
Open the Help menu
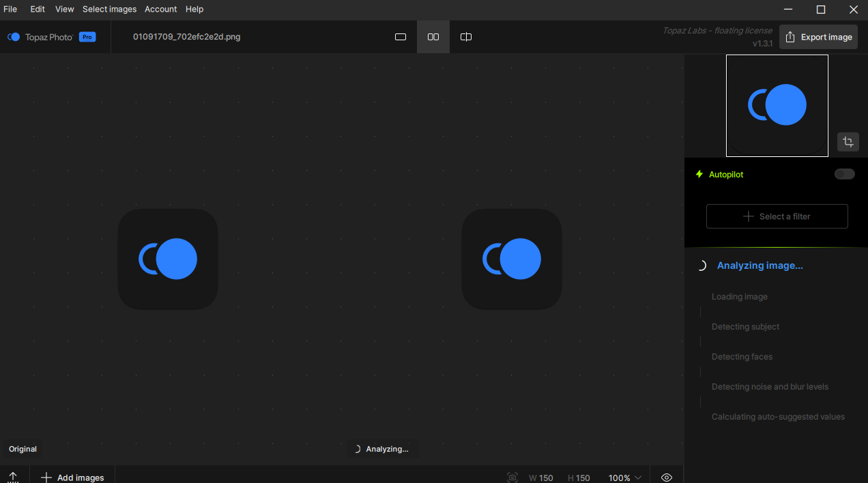194,9
